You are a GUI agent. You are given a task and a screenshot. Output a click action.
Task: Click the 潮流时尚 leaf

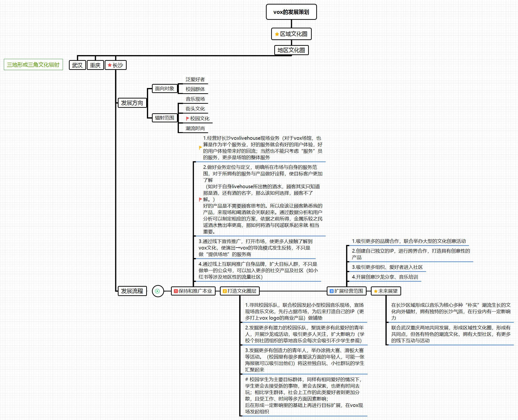(195, 128)
